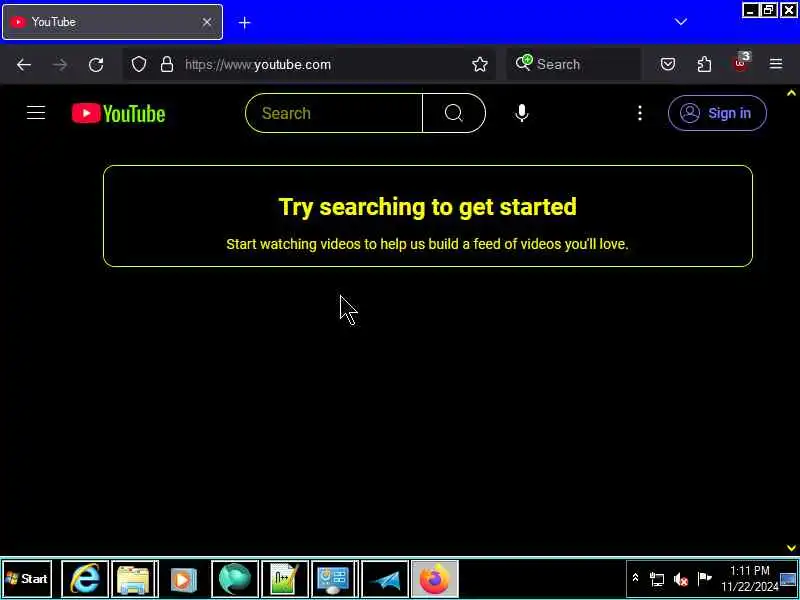Screen dimensions: 800x600
Task: Click the Firefox taskbar icon
Action: [435, 579]
